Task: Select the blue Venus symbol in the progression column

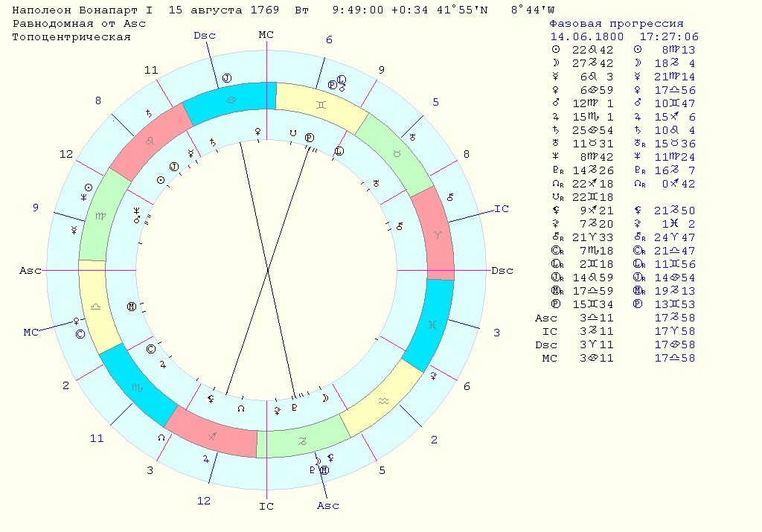Action: pos(638,90)
